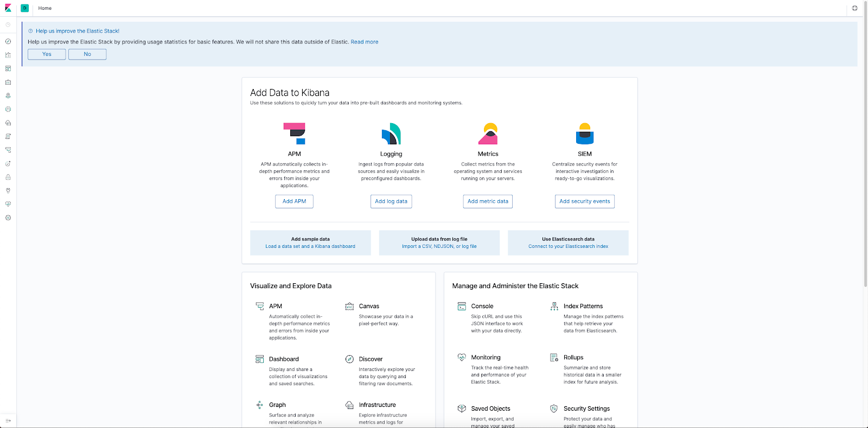Screen dimensions: 868x428
Task: Open Dashboard from the sidebar icon
Action: pyautogui.click(x=8, y=68)
